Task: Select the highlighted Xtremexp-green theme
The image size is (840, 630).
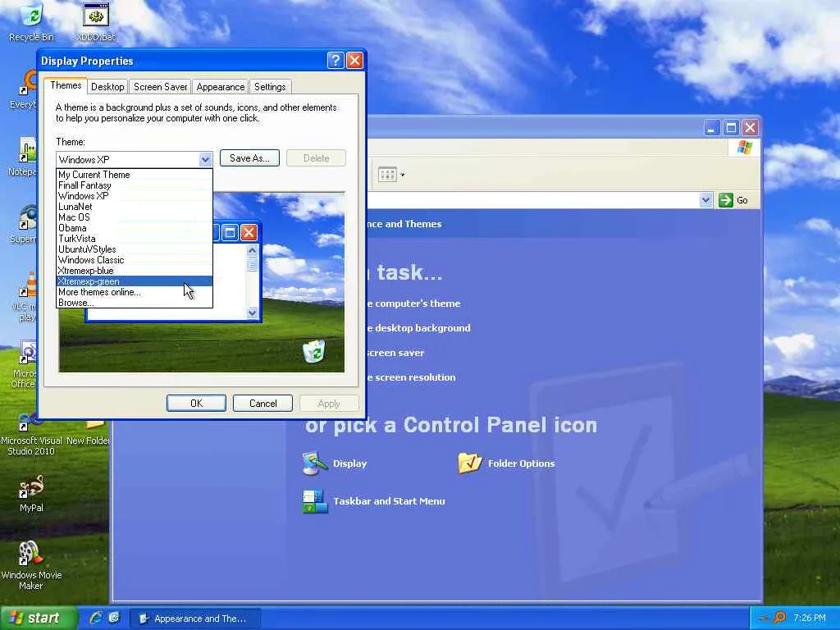Action: pyautogui.click(x=135, y=281)
